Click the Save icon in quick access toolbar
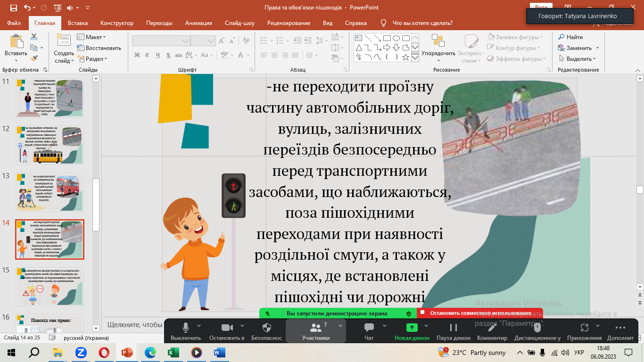Image resolution: width=644 pixels, height=362 pixels. (13, 8)
